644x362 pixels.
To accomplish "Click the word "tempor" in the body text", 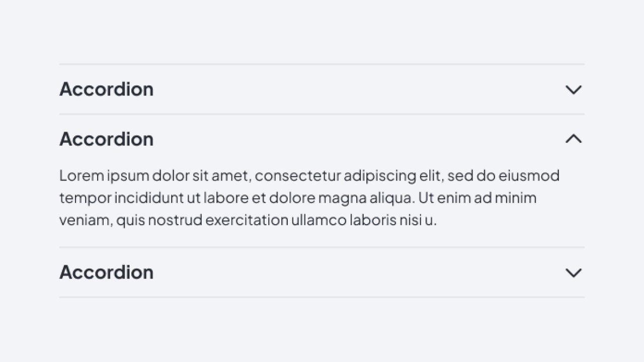I will 85,198.
